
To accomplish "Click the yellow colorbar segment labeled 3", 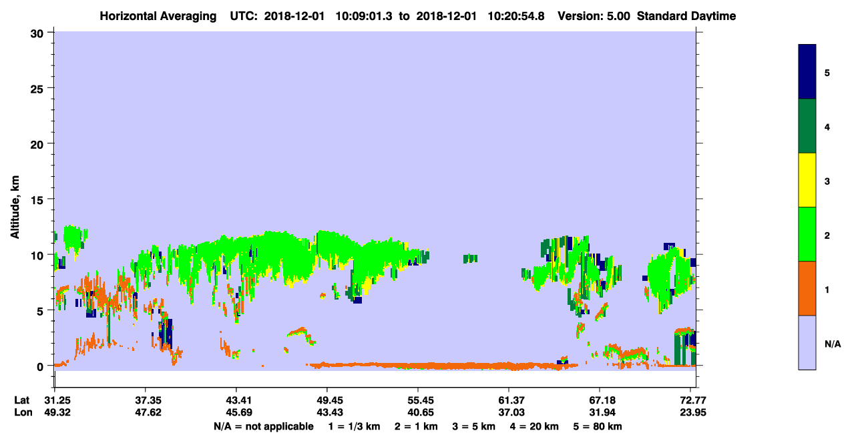I will click(x=807, y=180).
